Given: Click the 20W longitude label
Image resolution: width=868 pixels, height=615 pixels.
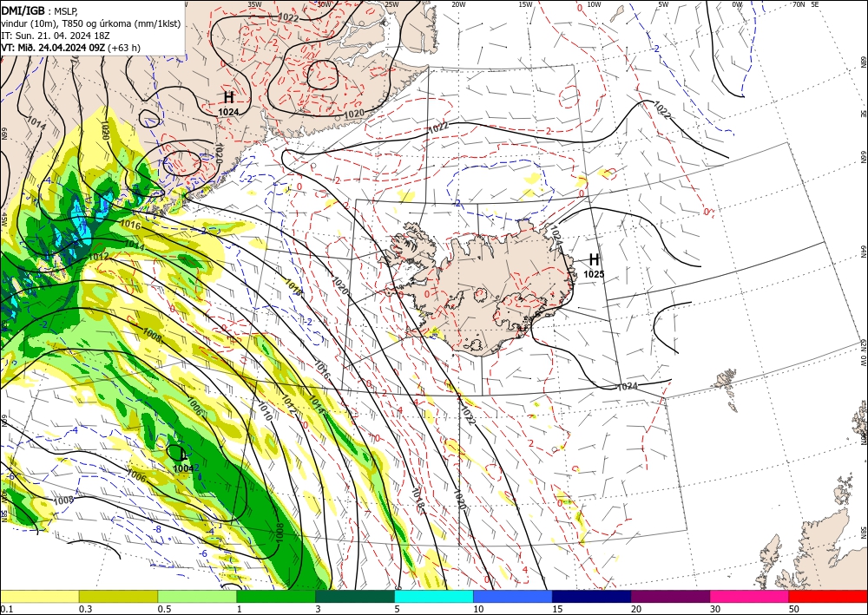Looking at the screenshot, I should 458,4.
